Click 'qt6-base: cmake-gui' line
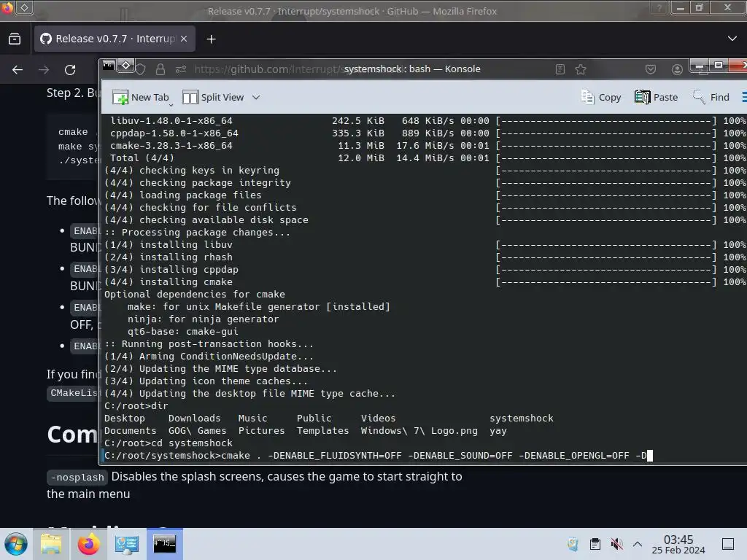Screen dimensions: 747x560 (x=182, y=332)
